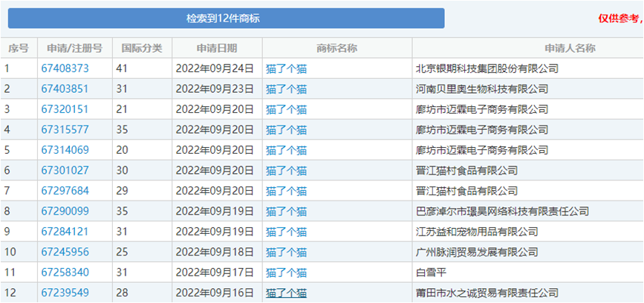Screen dimensions: 644x303
Task: Select the 商标名称 column header
Action: [x=336, y=48]
